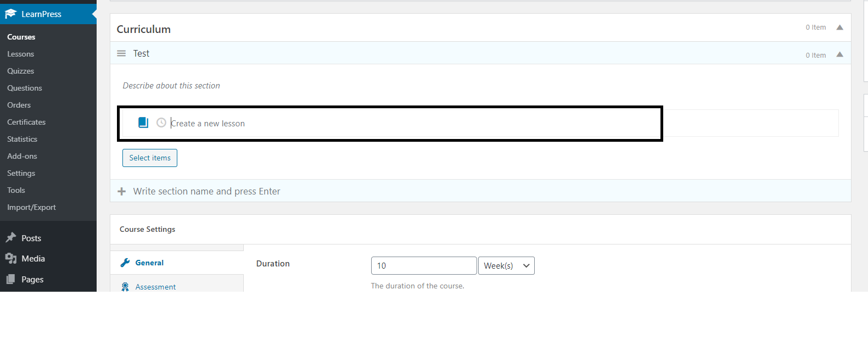Click the Media library icon
Screen dimensions: 868x356
pyautogui.click(x=11, y=258)
